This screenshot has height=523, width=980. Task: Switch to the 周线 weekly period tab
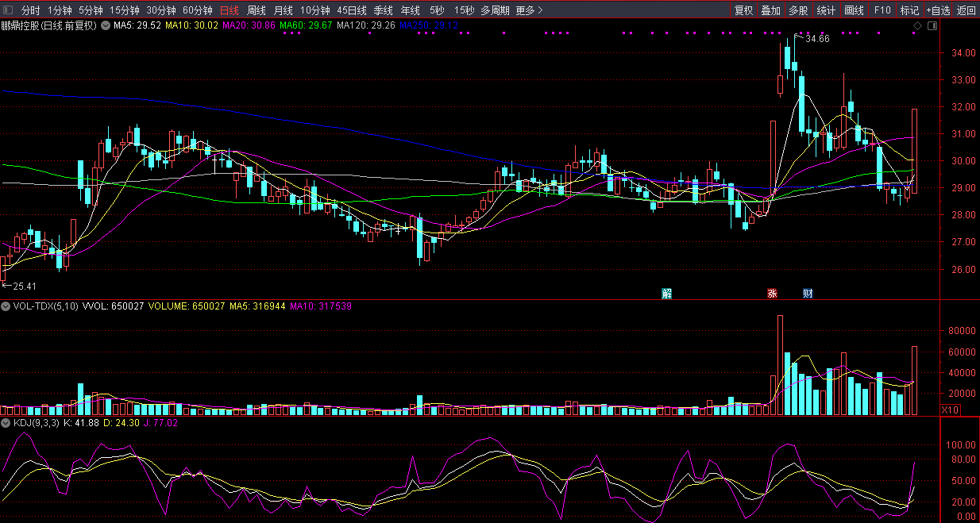256,10
